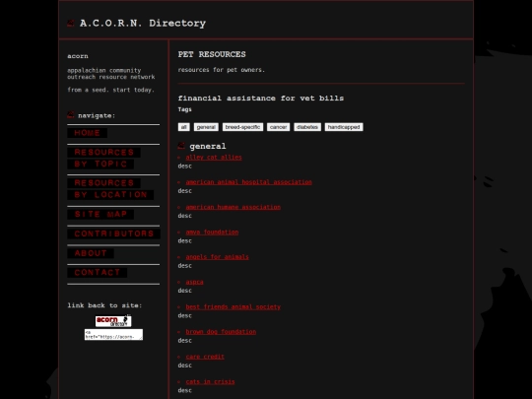Filter by the 'all' tag
532x399 pixels.
click(184, 127)
